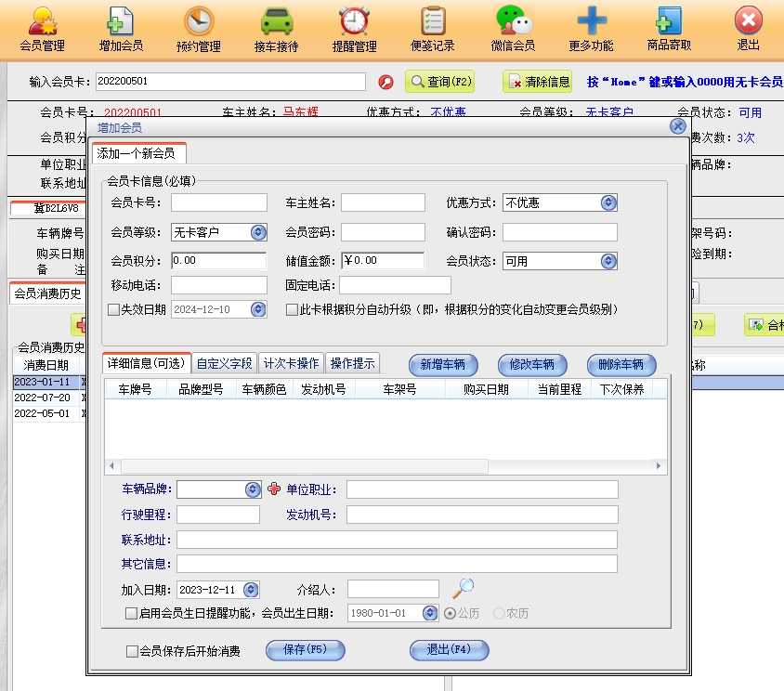Open 微信会员 WeChat icon
The height and width of the screenshot is (691, 784).
(x=513, y=22)
